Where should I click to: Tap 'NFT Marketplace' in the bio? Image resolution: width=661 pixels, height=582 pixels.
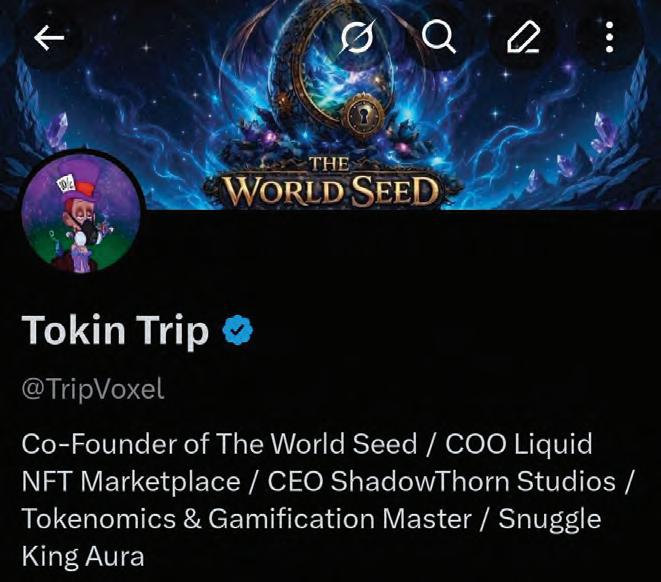point(131,481)
